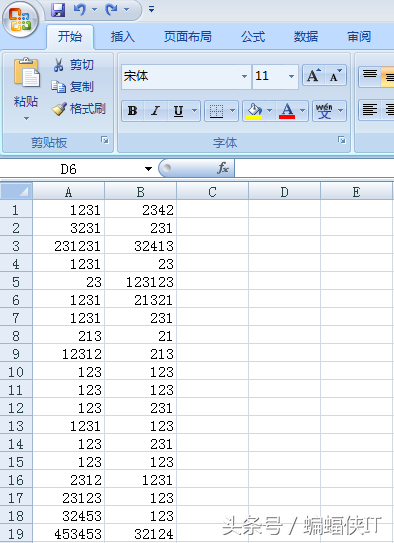Expand the redo history dropdown

click(126, 10)
